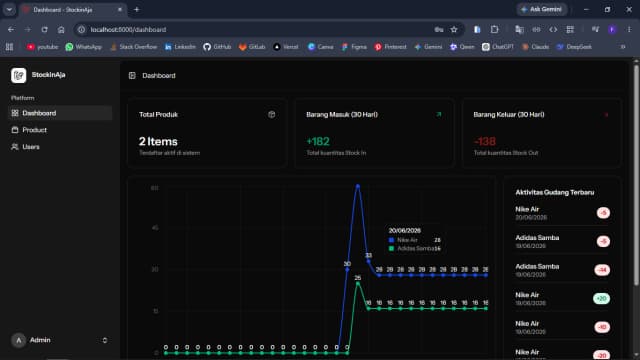The height and width of the screenshot is (360, 640).
Task: Click the password key icon in address bar
Action: (x=439, y=29)
